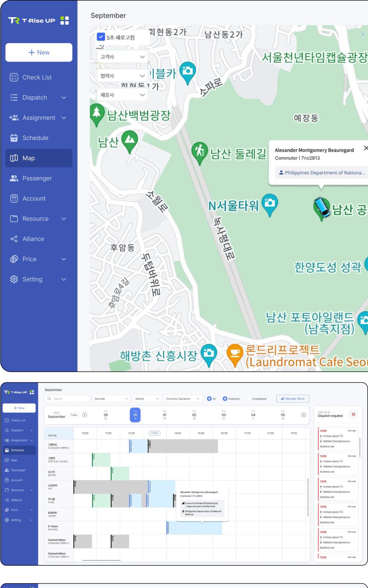Open the 고객사 dropdown on the map
Viewport: 368px width, 588px height.
[123, 57]
